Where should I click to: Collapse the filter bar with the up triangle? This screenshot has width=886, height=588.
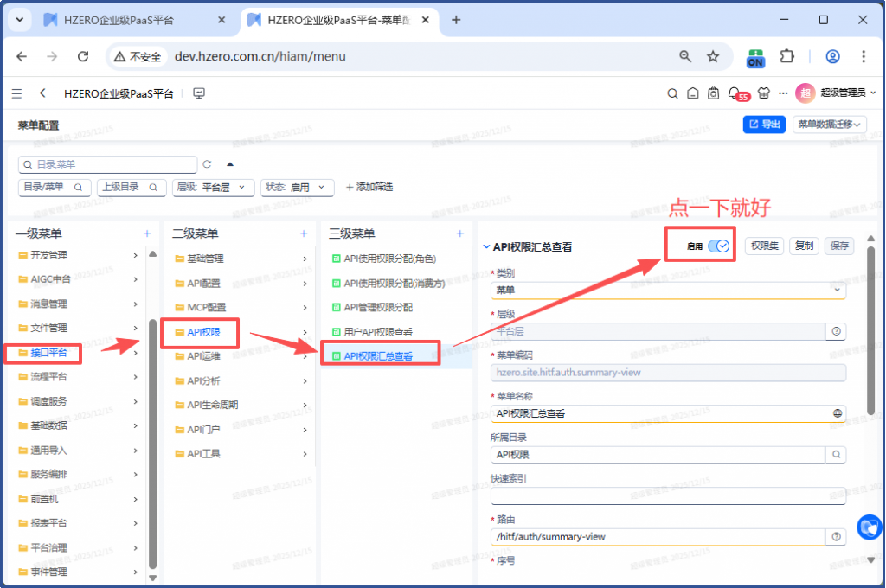click(230, 164)
